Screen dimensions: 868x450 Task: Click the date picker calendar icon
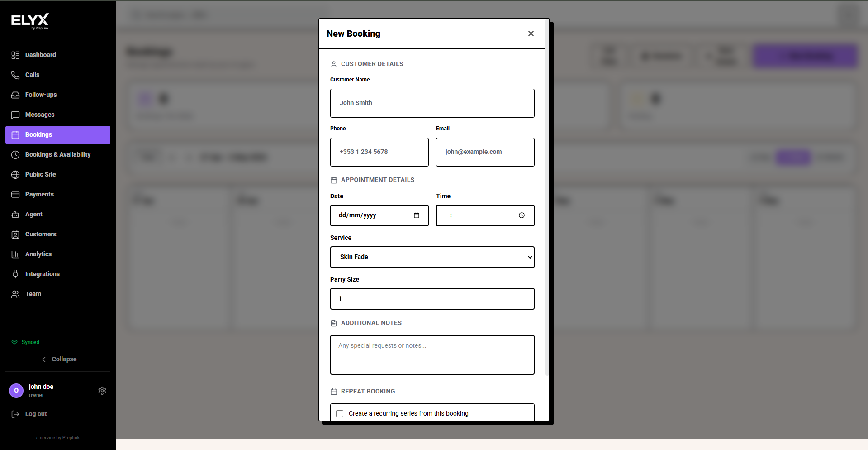tap(417, 215)
